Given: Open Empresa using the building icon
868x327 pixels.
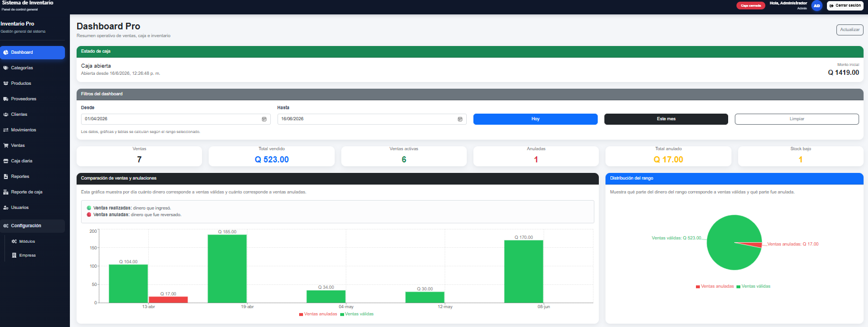Looking at the screenshot, I should click(x=14, y=256).
